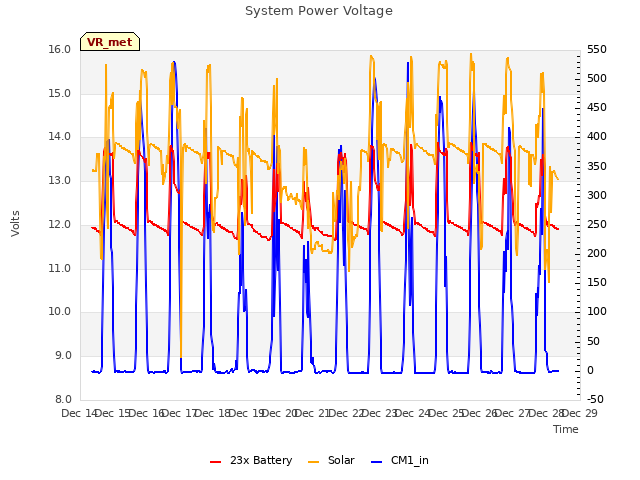Viewport: 640px width, 480px height.
Task: Click the Dec 23 date label
Action: click(380, 413)
